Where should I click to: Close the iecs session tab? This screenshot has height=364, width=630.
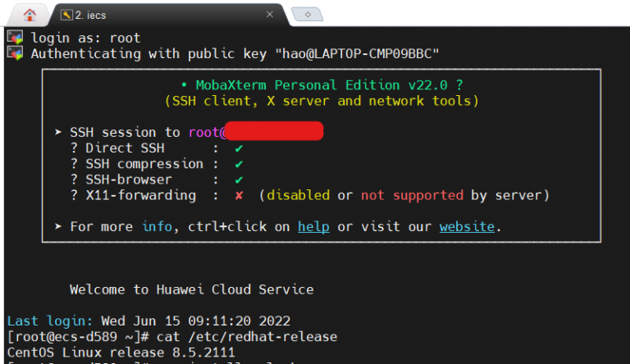[x=270, y=15]
